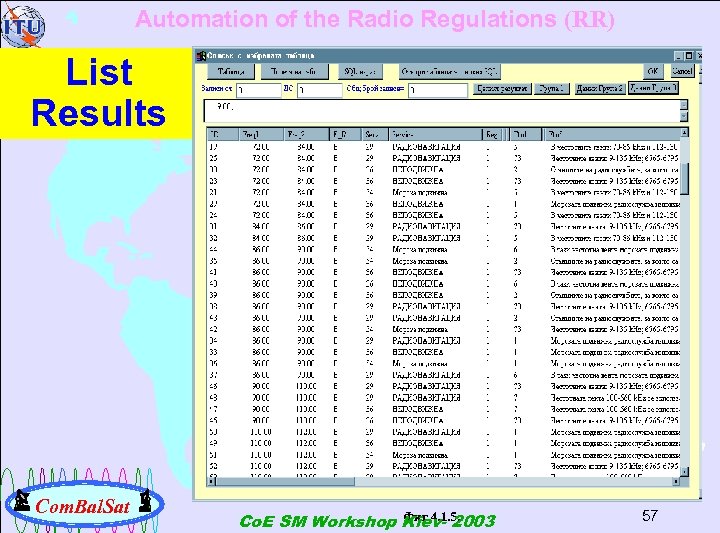Click the horizontal scrollbar left arrow
Screen dimensions: 720x533
click(x=211, y=481)
